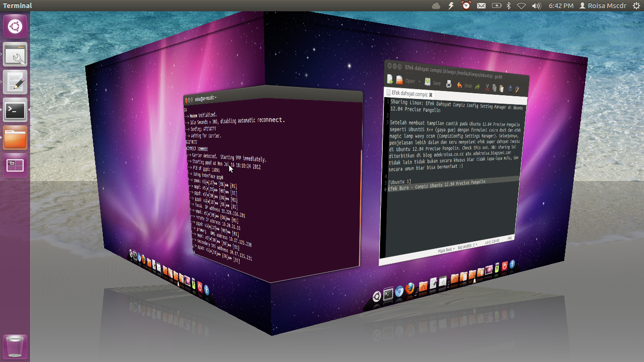Click the terminal icon in right-face Cairo dock
The height and width of the screenshot is (362, 644).
tap(388, 294)
